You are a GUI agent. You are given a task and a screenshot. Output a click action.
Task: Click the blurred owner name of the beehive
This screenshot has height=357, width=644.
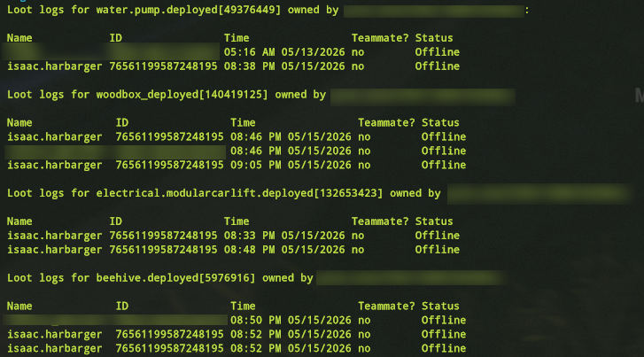click(411, 278)
